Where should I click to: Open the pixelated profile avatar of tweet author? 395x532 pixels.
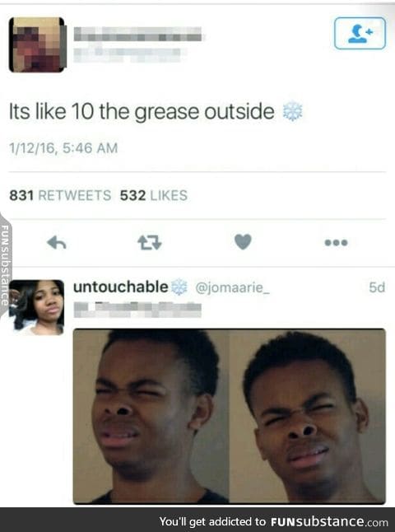point(38,44)
